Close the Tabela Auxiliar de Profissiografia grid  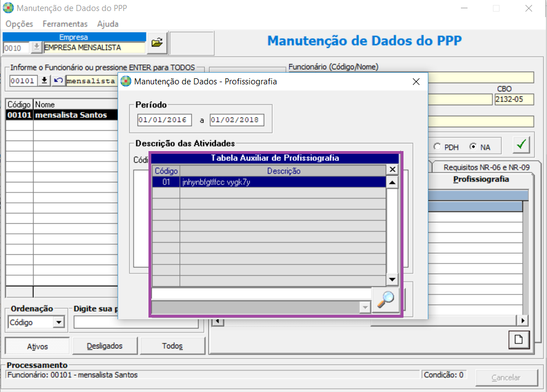[392, 170]
